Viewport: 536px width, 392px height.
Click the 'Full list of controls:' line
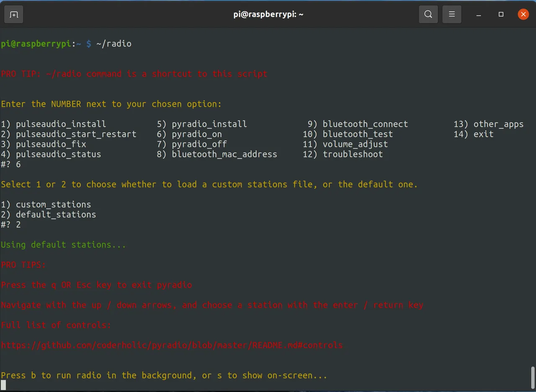[x=56, y=325]
